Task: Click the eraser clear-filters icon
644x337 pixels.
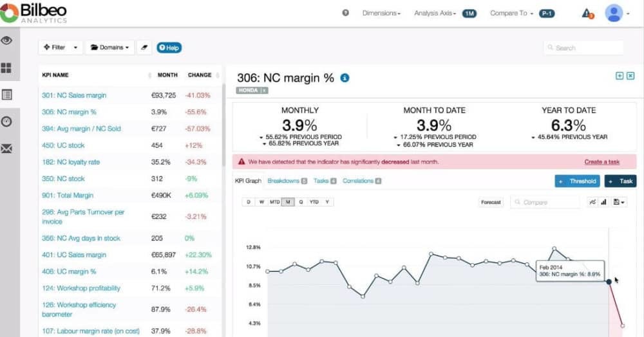Action: [x=144, y=48]
